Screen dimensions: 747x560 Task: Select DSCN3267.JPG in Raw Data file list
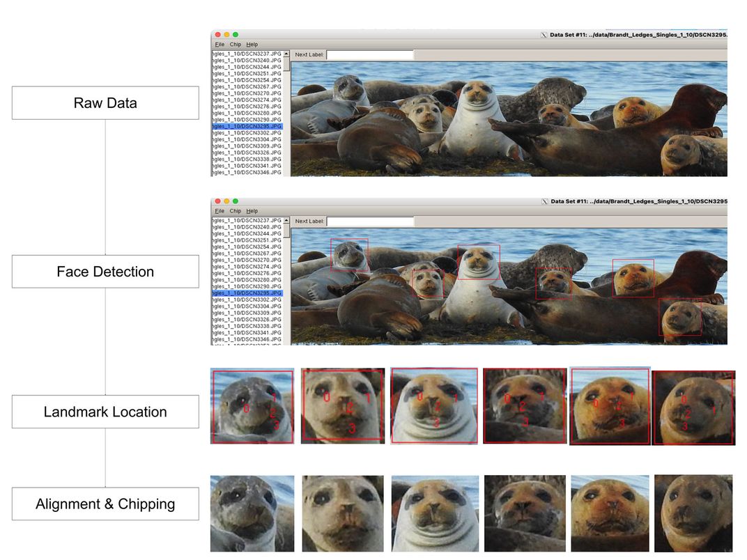247,87
